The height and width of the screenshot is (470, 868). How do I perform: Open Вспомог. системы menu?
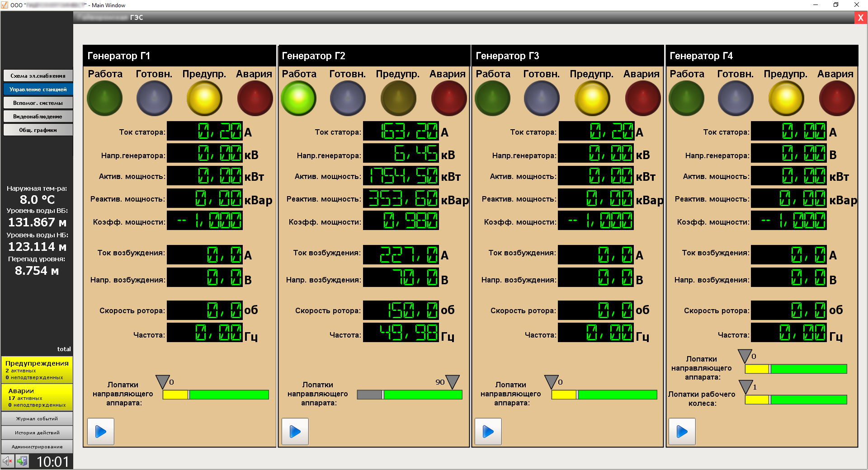[38, 103]
